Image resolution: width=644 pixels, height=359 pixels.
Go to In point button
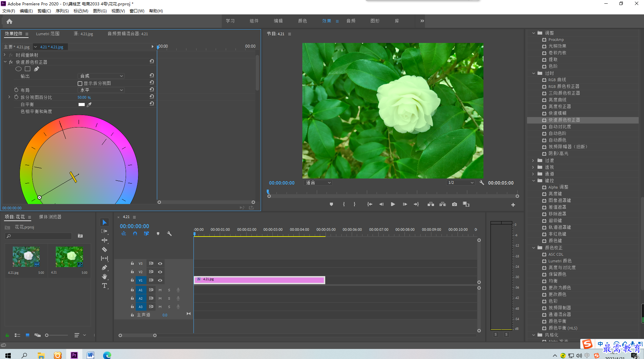[x=370, y=204]
